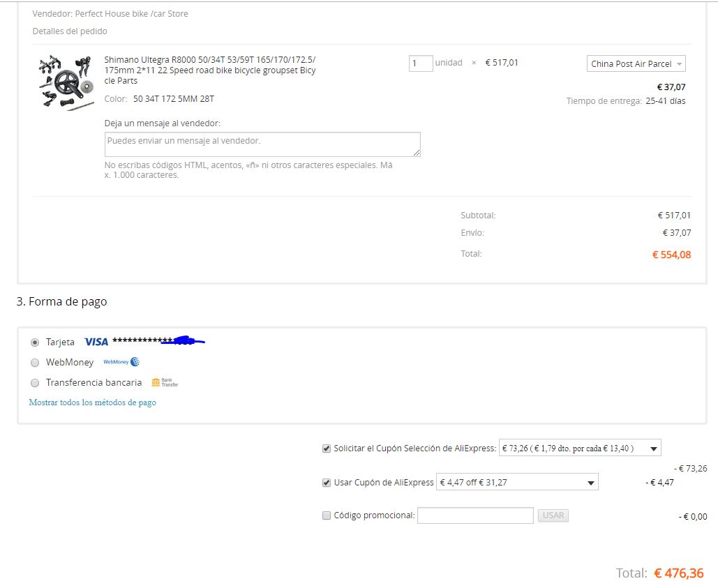Click the WebMoney logo icon

pyautogui.click(x=121, y=362)
